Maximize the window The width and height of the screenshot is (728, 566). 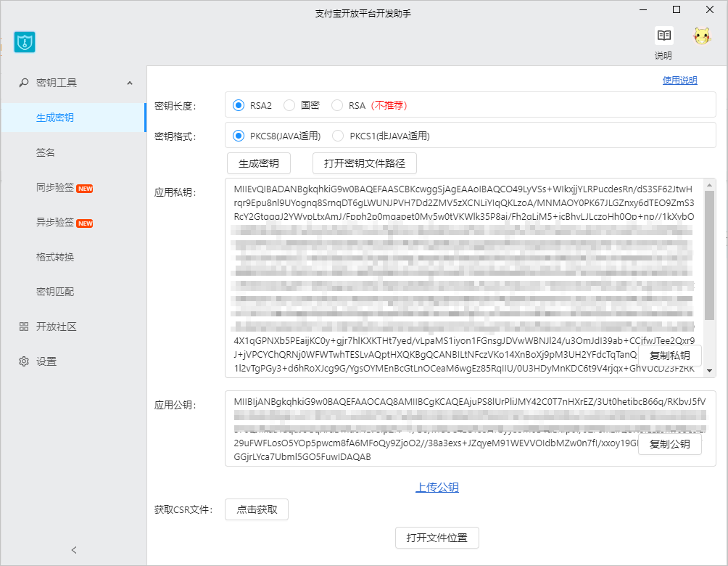click(677, 9)
